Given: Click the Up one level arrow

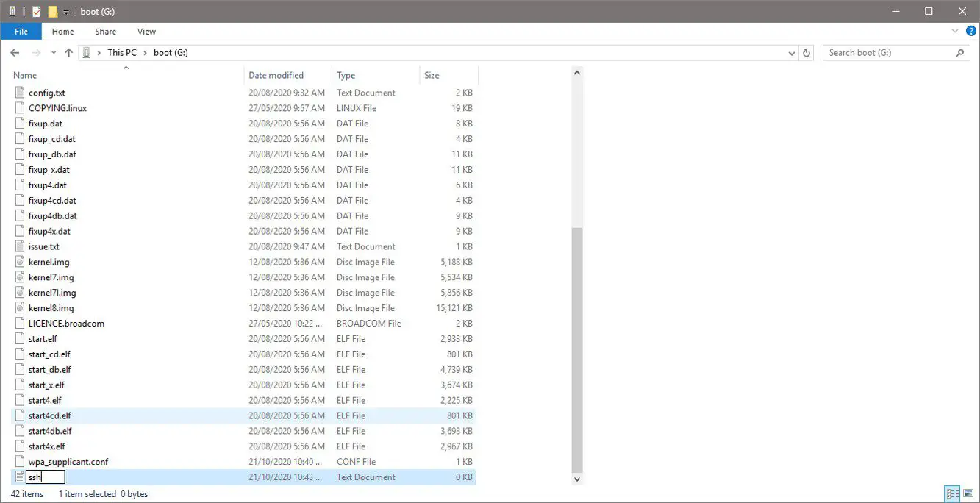Looking at the screenshot, I should tap(69, 53).
